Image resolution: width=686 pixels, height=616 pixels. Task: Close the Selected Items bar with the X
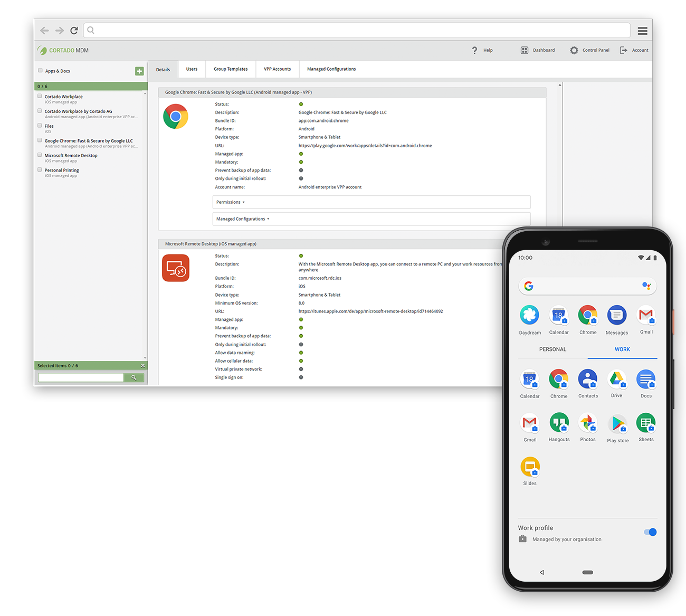(142, 365)
